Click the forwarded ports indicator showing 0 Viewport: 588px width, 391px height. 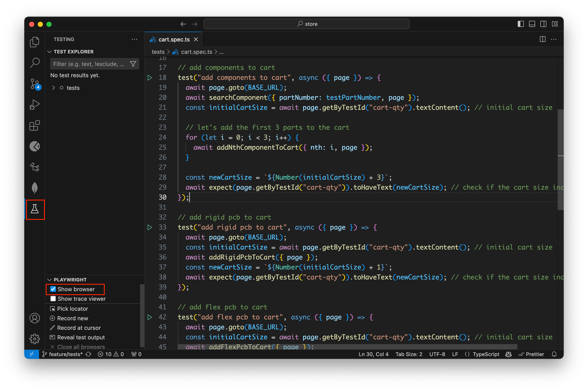point(136,354)
